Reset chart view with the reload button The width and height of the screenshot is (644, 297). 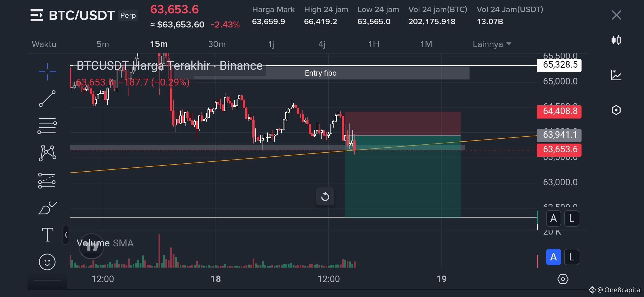[x=325, y=196]
